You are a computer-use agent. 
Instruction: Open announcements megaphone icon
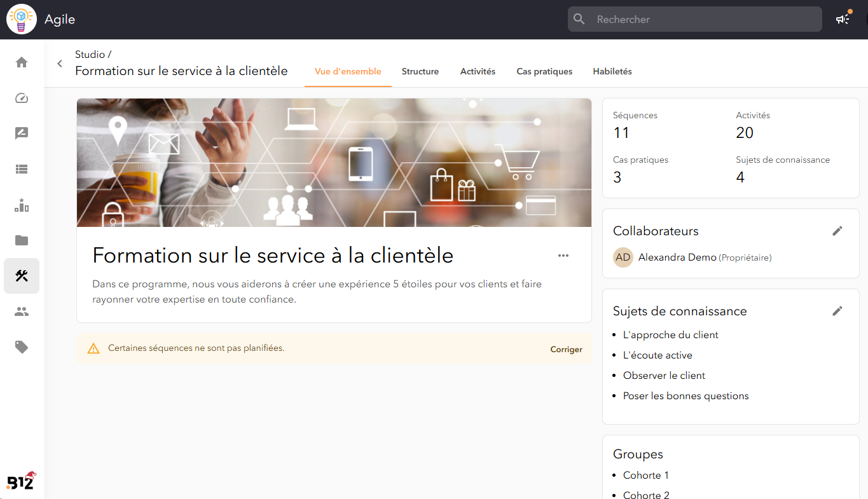843,19
